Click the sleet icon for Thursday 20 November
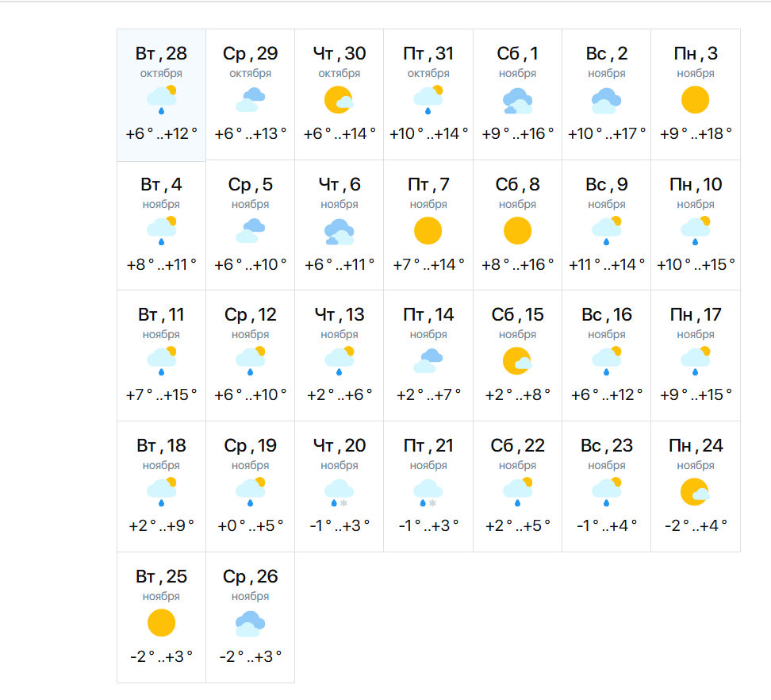Screen dimensions: 771x700 point(339,492)
